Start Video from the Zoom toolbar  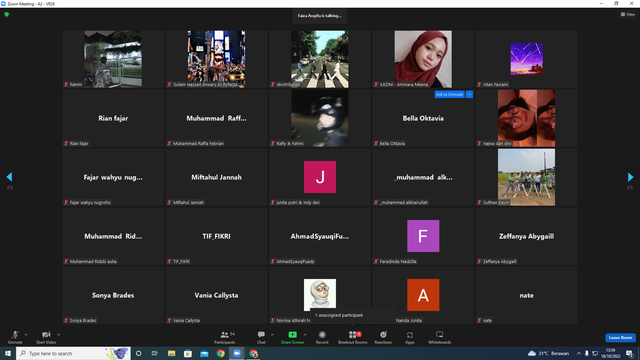[46, 337]
